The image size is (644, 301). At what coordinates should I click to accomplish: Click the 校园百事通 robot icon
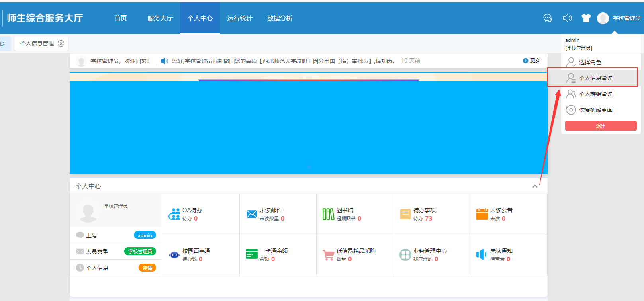click(x=174, y=255)
